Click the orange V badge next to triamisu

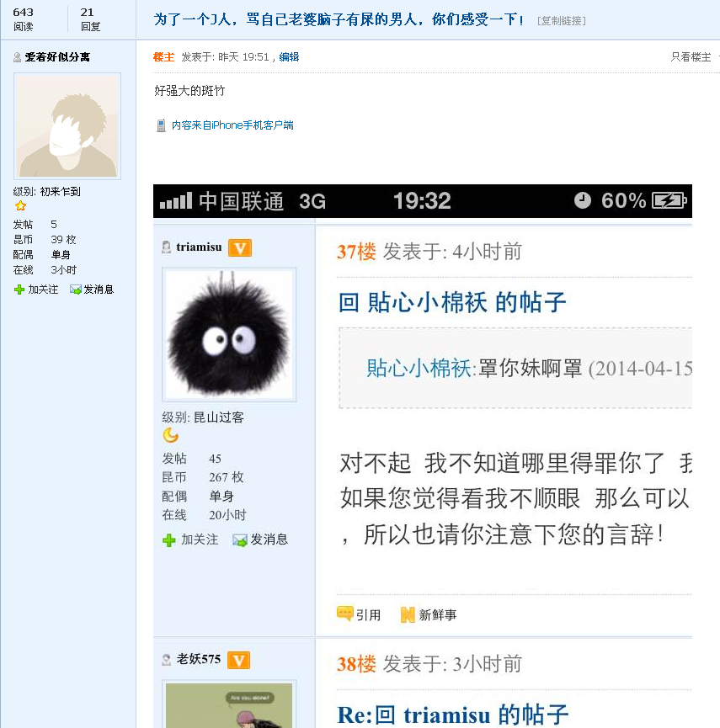pos(240,248)
